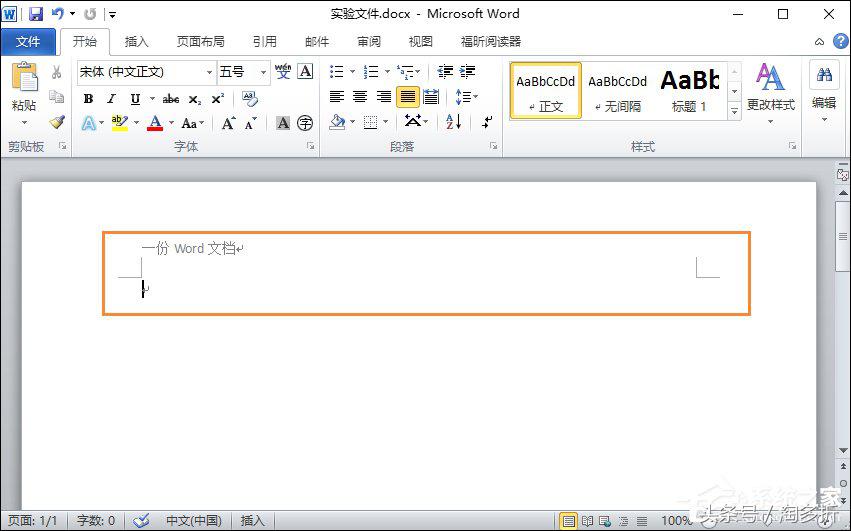This screenshot has height=531, width=851.
Task: Click the spell check status icon
Action: tap(142, 520)
